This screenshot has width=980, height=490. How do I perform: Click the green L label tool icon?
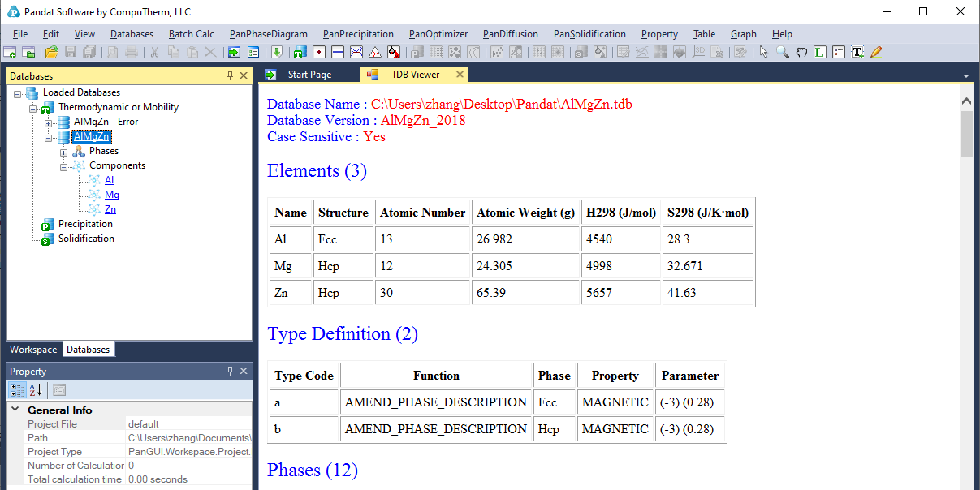[x=820, y=53]
